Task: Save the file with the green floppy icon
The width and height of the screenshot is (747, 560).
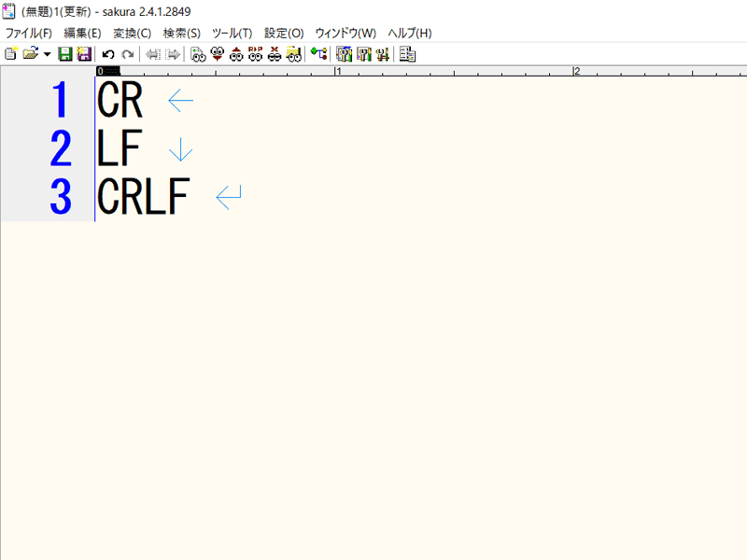Action: pos(65,54)
